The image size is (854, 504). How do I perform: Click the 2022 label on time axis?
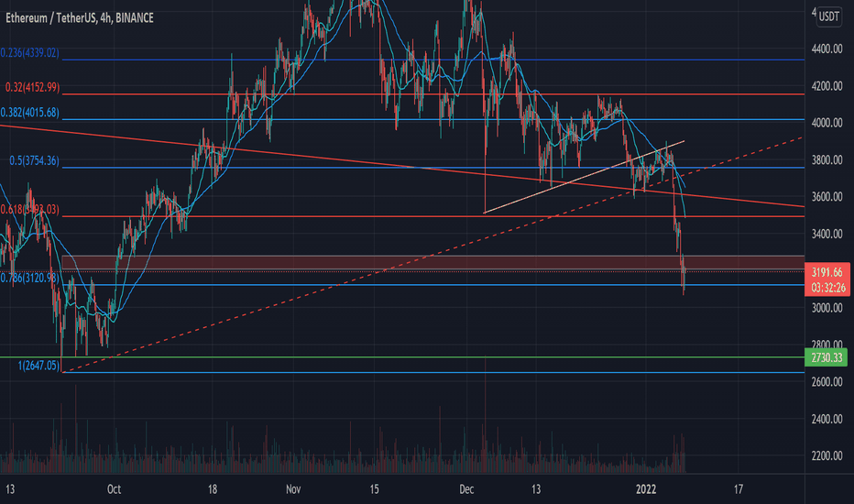click(x=646, y=489)
